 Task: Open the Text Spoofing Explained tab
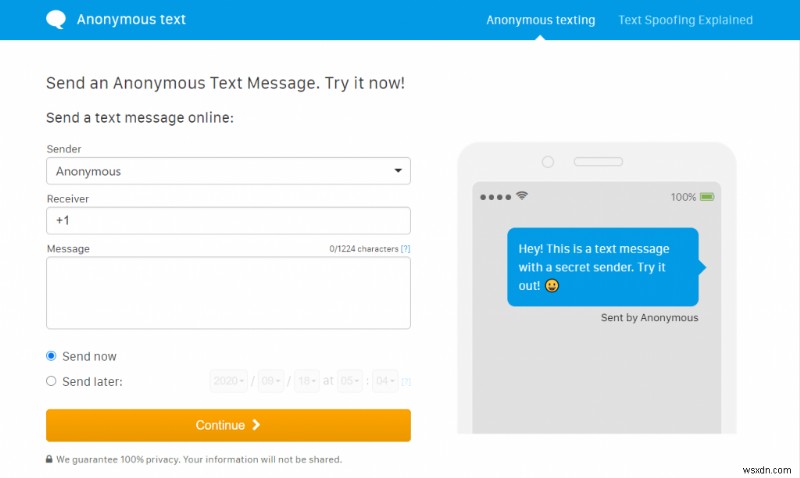[x=685, y=20]
